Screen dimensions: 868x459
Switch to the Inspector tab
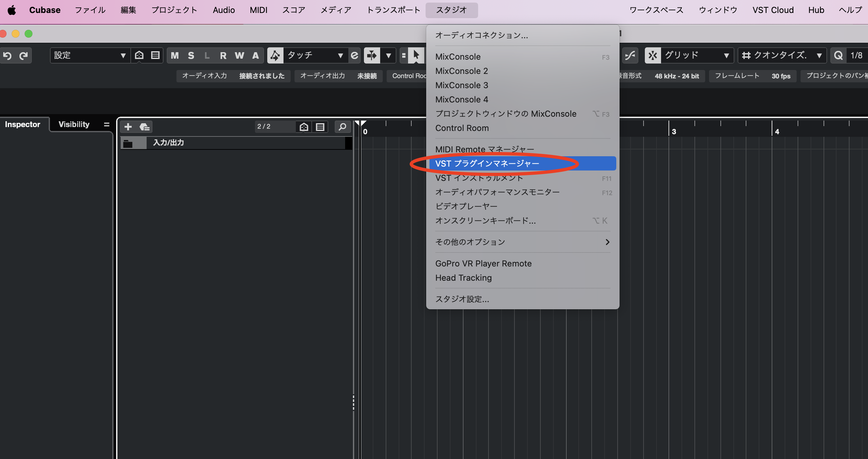[x=23, y=124]
